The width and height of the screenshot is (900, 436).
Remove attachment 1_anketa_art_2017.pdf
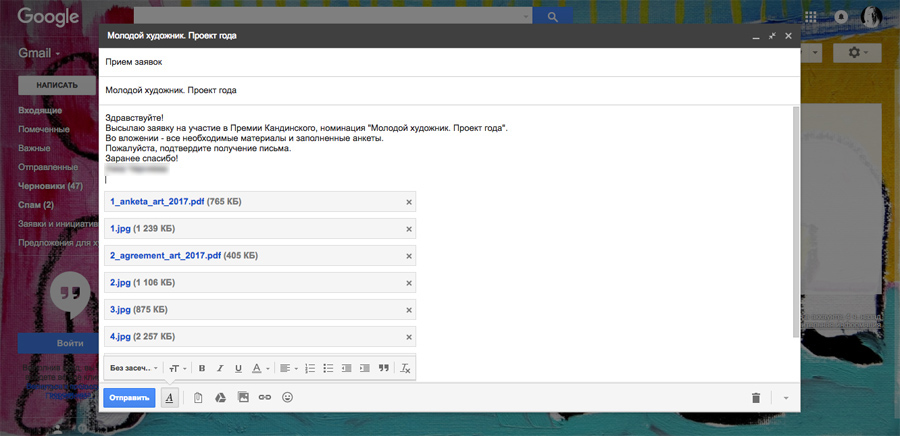click(x=408, y=202)
